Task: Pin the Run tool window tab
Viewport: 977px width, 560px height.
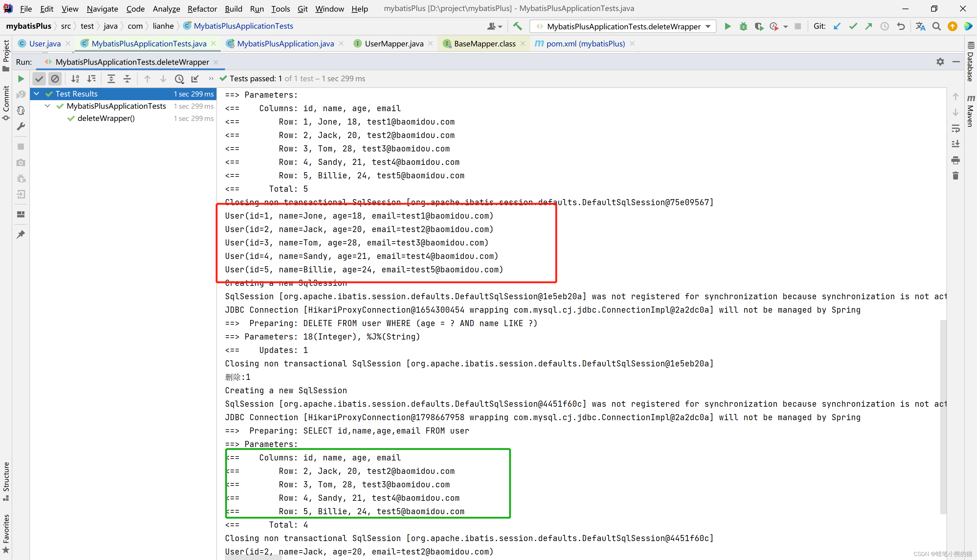Action: [21, 234]
